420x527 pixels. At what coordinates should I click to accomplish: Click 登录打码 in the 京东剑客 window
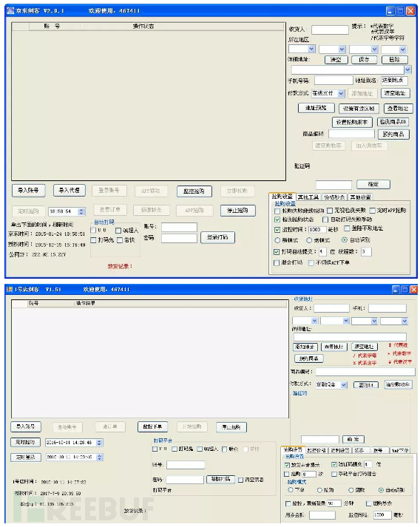coord(217,237)
